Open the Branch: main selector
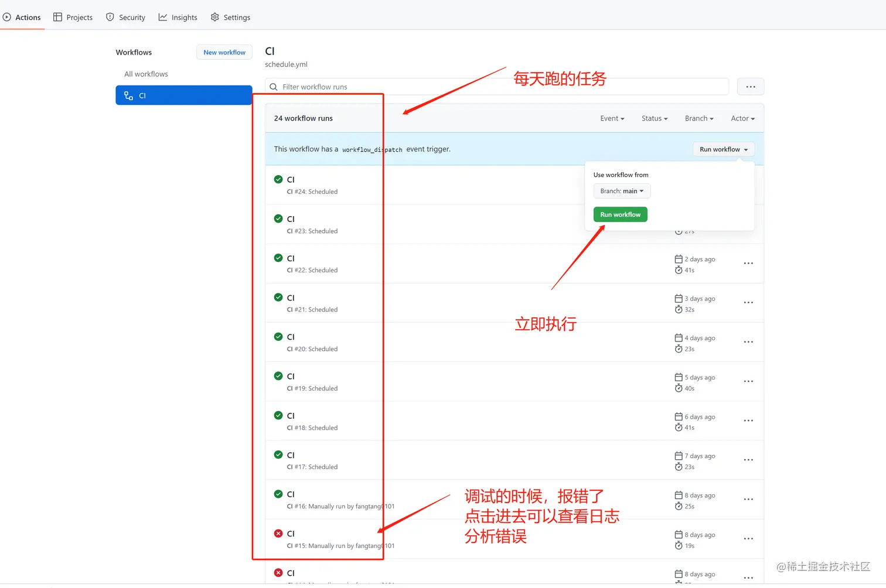The image size is (886, 588). (x=622, y=191)
